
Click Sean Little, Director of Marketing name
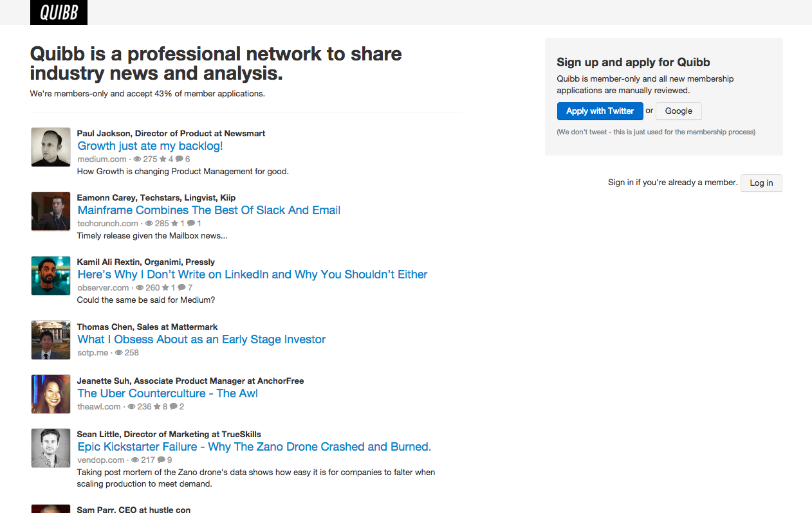coord(169,434)
